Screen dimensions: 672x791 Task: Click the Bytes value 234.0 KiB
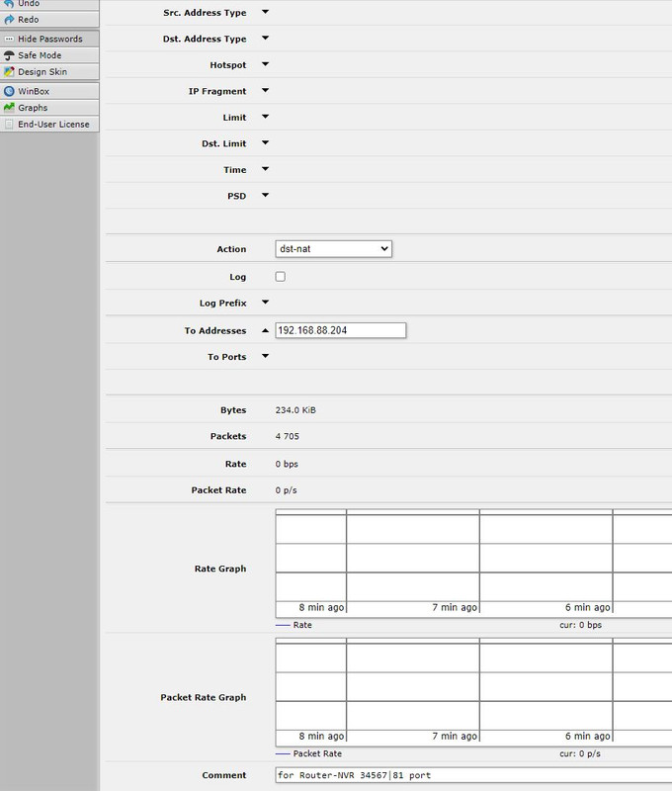pyautogui.click(x=295, y=410)
